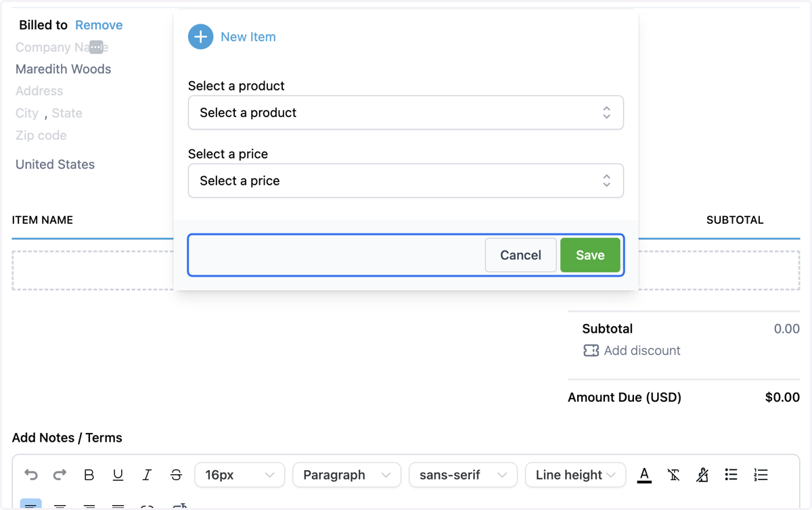Click the discount ticket icon
This screenshot has height=510, width=812.
tap(591, 350)
